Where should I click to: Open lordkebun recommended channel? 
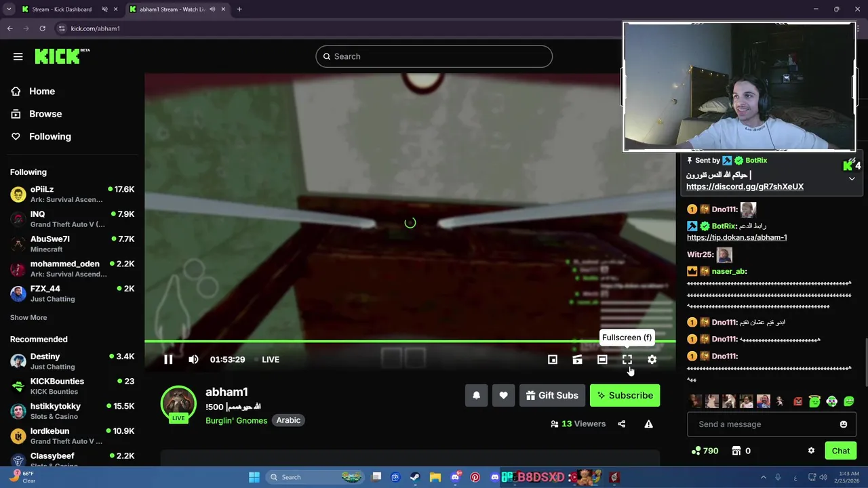[72, 436]
